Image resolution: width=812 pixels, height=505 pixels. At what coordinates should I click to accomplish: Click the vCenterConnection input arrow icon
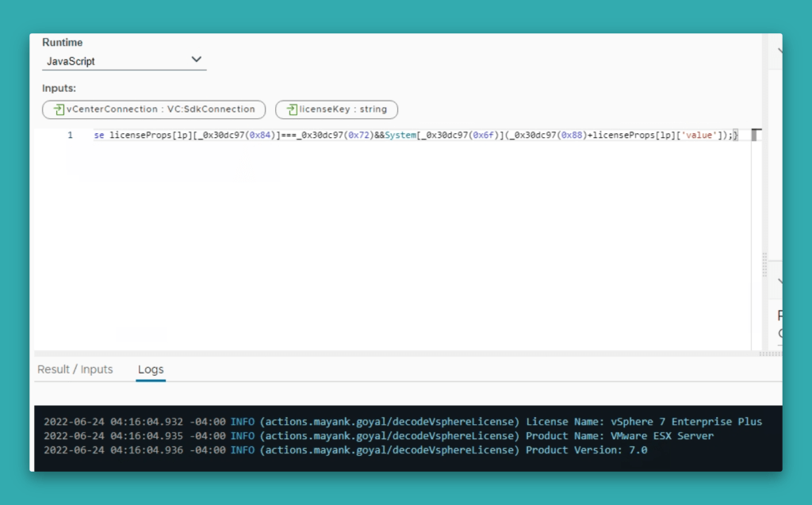59,109
